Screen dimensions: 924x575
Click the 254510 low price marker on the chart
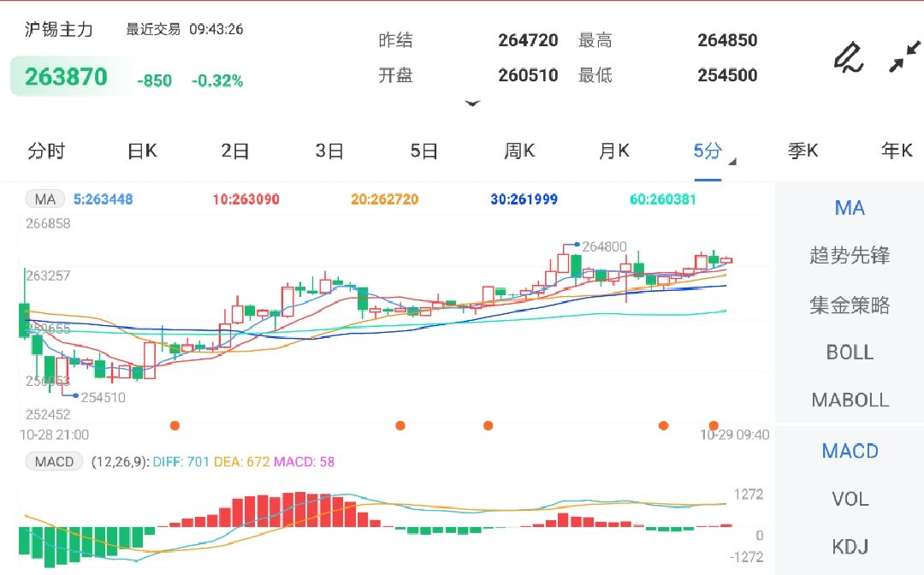(104, 397)
